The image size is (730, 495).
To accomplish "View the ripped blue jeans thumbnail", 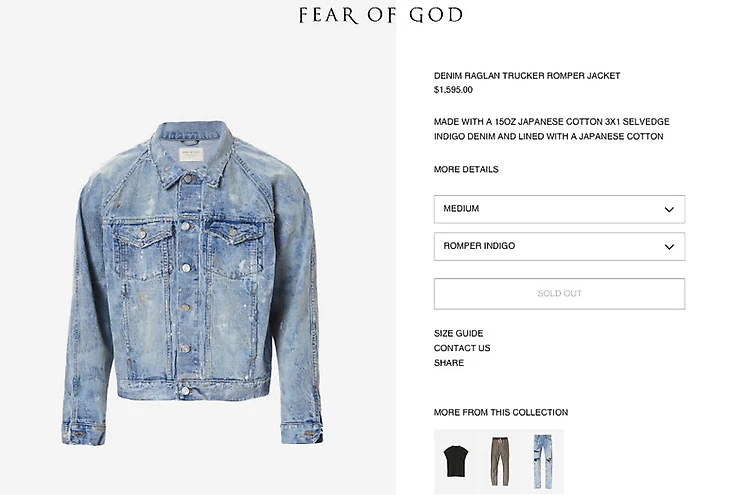I will click(542, 460).
